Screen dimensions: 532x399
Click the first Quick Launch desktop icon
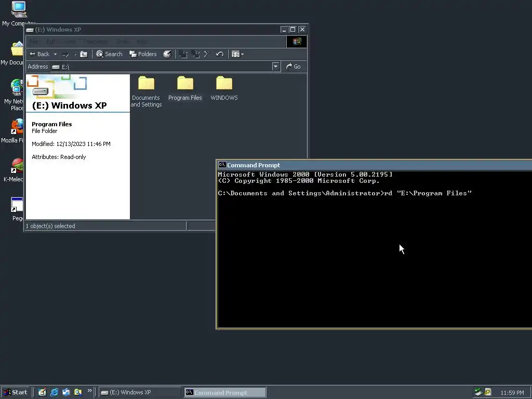(x=42, y=392)
